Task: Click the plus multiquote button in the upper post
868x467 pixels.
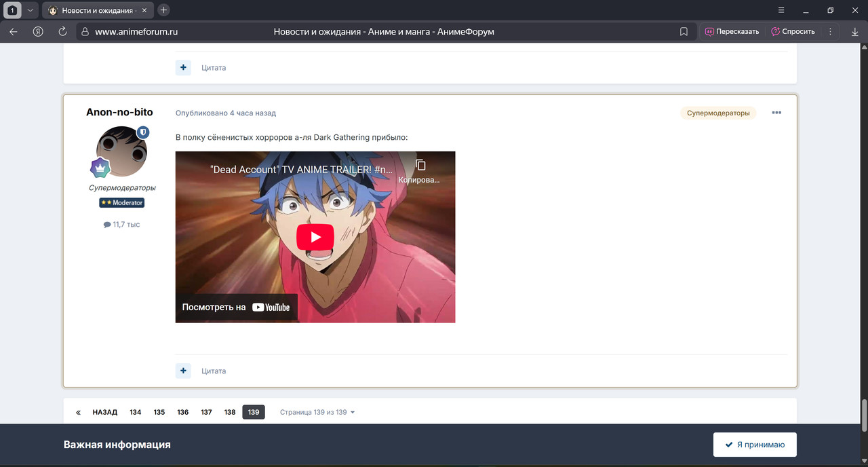Action: click(x=183, y=67)
